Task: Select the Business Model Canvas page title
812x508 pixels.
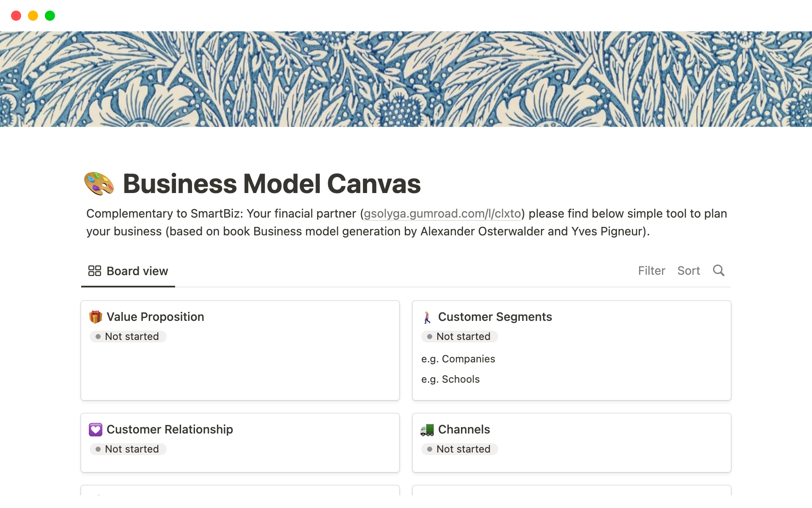Action: tap(272, 183)
